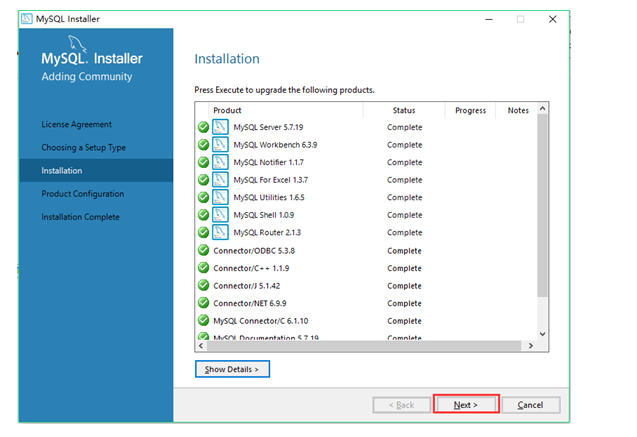Select the Installation step in sidebar
This screenshot has height=437, width=637.
click(x=96, y=171)
